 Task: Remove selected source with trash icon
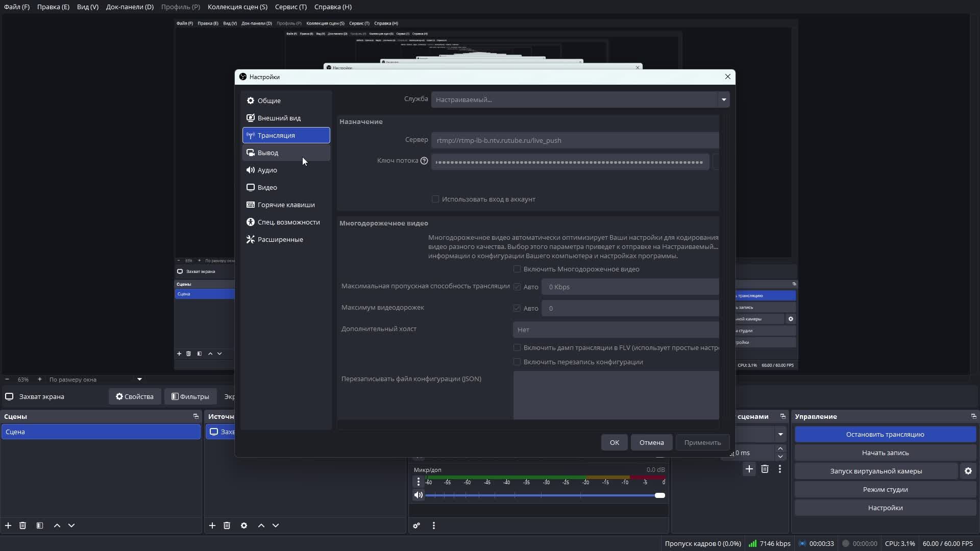(x=227, y=525)
